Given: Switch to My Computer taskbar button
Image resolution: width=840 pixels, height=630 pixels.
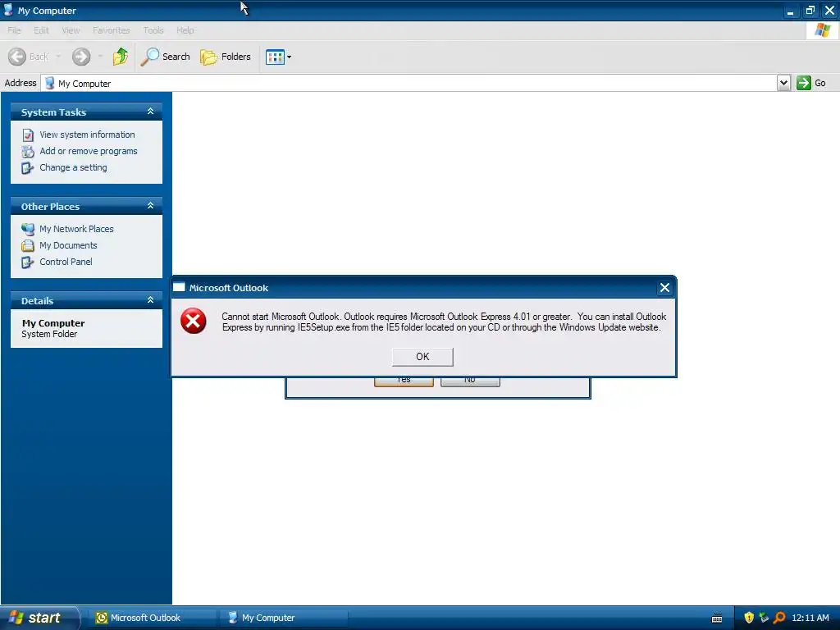Looking at the screenshot, I should tap(284, 618).
